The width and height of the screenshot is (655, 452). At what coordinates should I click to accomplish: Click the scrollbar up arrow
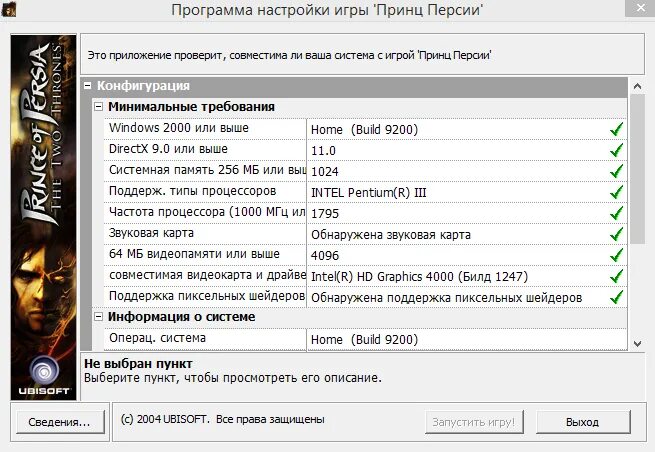637,86
